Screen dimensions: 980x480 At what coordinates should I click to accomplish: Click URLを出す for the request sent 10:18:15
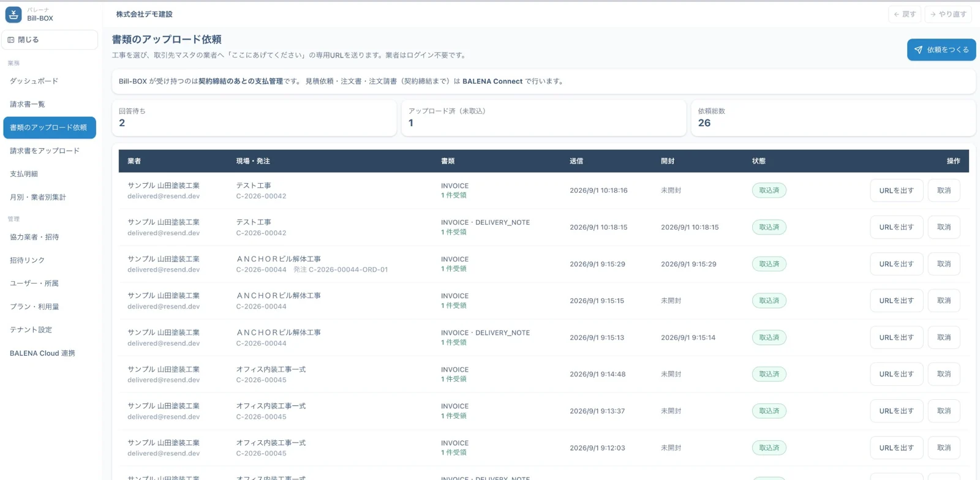[x=896, y=227]
